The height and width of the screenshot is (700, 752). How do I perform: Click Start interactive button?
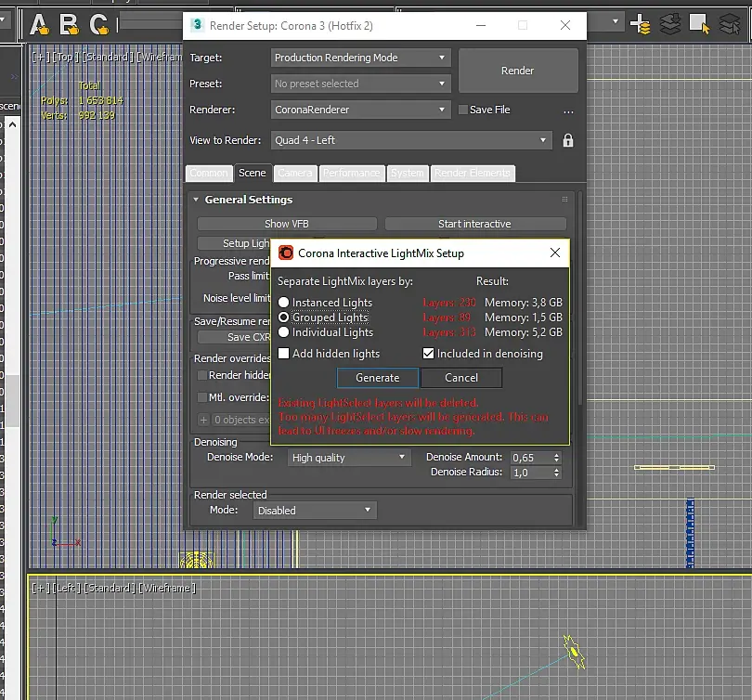(475, 224)
